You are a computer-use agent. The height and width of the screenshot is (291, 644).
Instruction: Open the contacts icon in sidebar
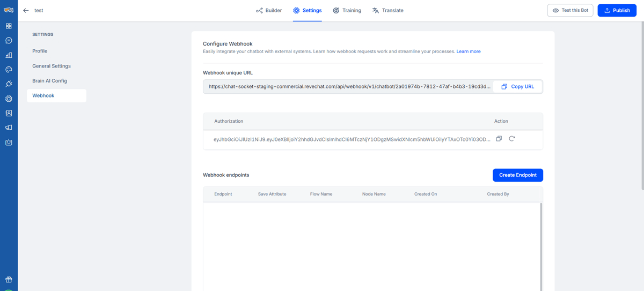click(9, 113)
